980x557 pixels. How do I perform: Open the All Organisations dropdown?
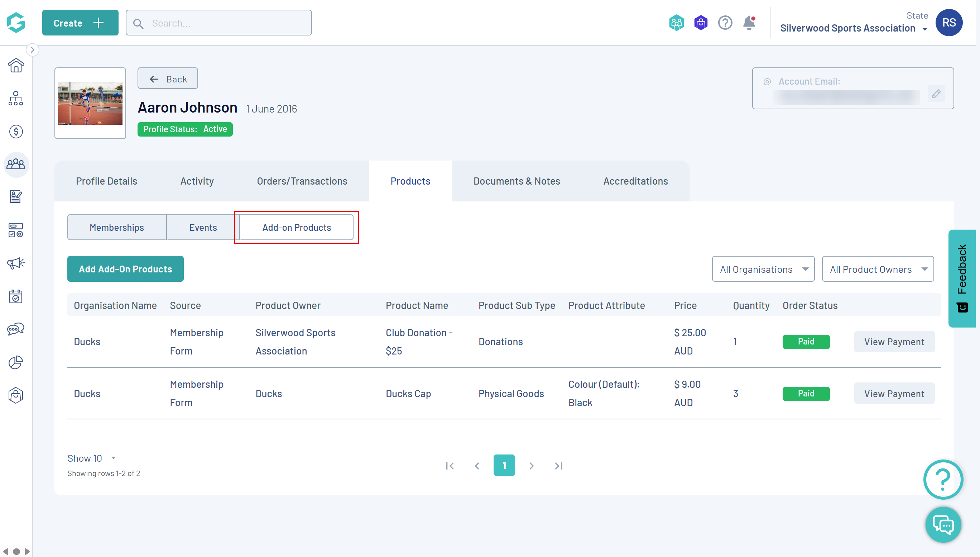click(x=763, y=269)
